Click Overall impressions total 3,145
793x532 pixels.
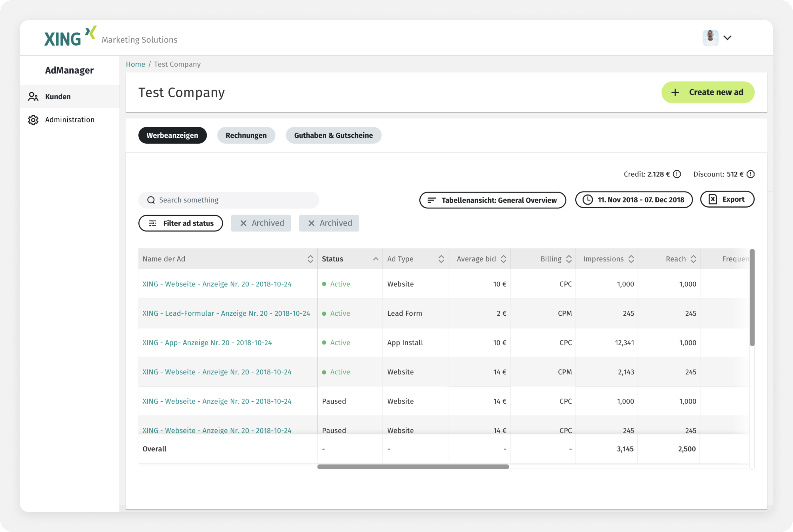(x=625, y=449)
